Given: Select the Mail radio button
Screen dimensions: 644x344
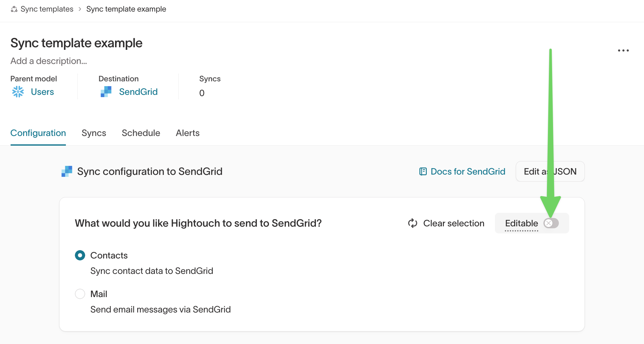Looking at the screenshot, I should point(80,294).
